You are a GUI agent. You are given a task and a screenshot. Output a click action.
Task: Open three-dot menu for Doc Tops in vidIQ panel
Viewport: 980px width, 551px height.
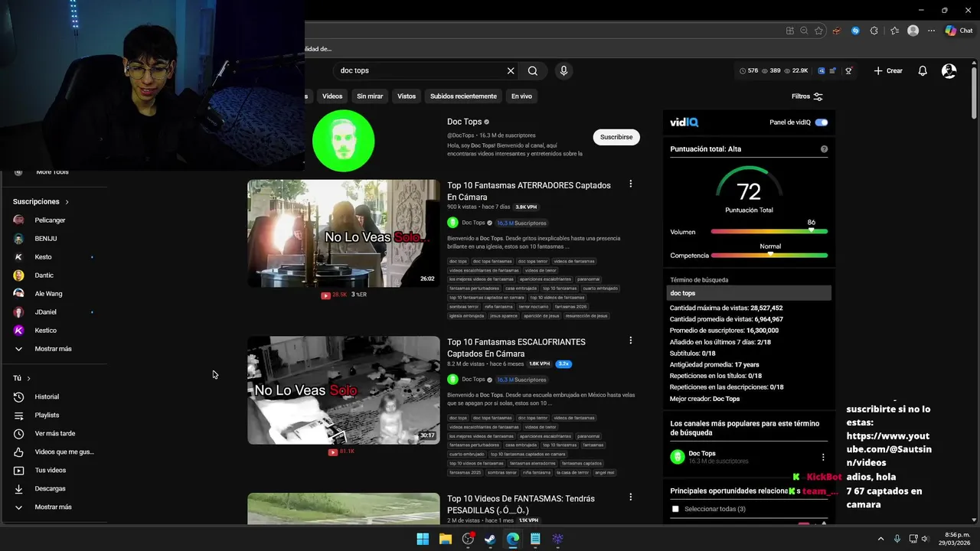click(x=823, y=457)
